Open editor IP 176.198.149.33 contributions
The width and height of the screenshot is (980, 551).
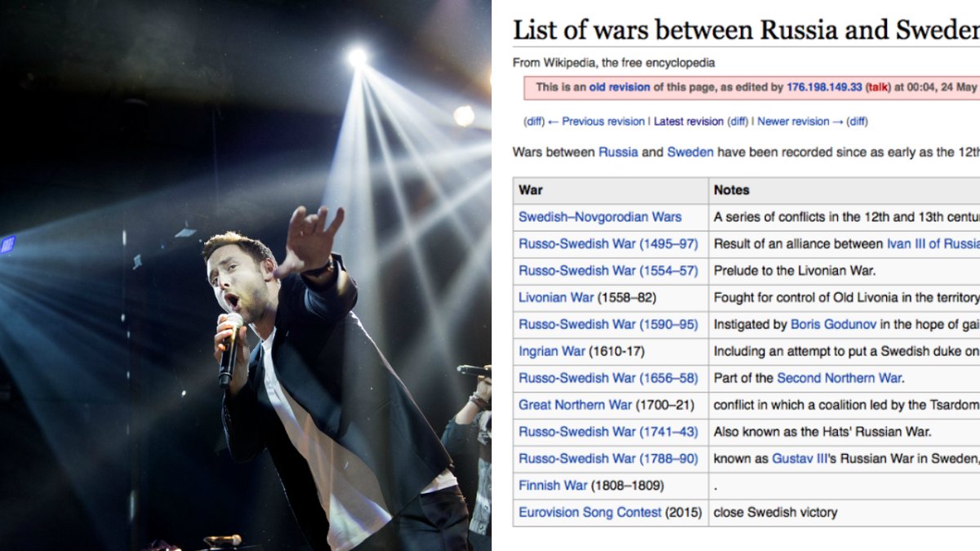pos(824,87)
